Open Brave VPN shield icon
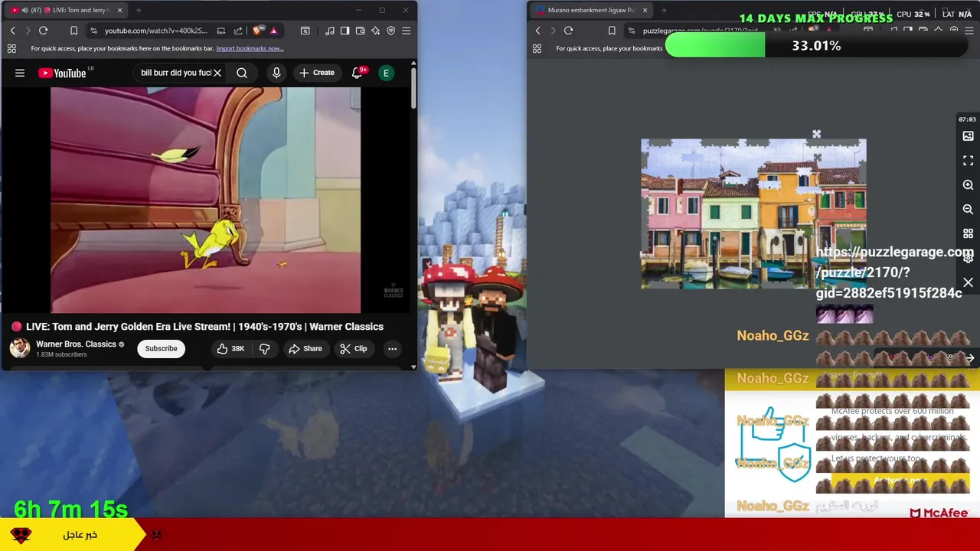Viewport: 980px width, 551px height. (390, 31)
